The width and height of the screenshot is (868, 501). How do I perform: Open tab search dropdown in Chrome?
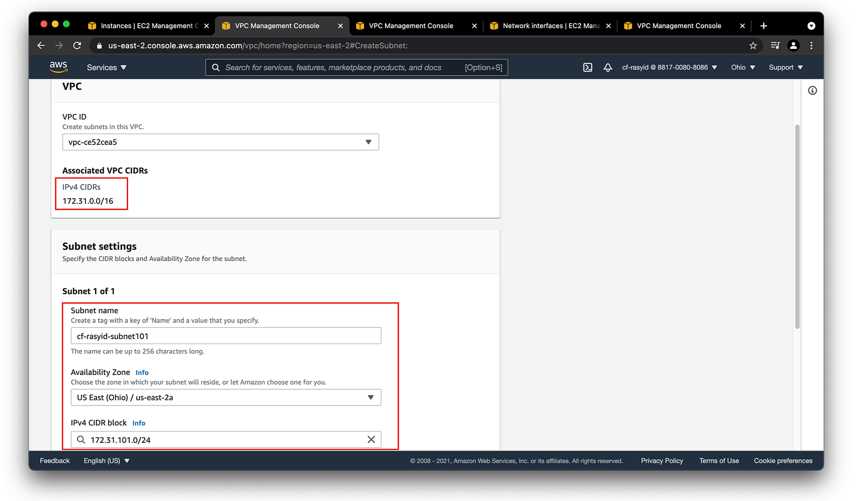811,26
